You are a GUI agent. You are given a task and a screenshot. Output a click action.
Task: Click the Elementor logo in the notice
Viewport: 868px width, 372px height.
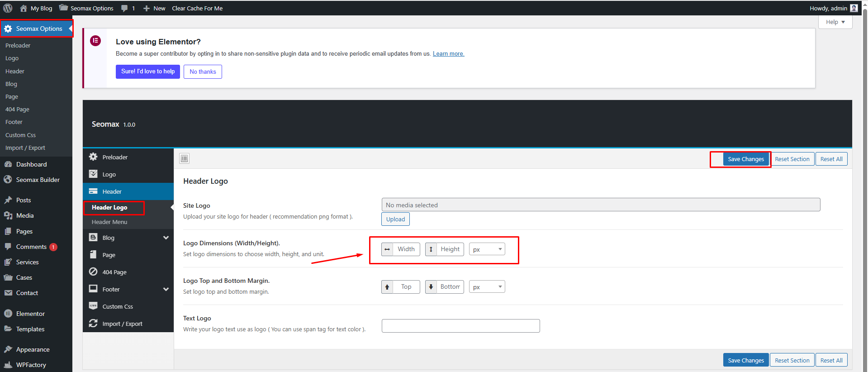point(95,41)
